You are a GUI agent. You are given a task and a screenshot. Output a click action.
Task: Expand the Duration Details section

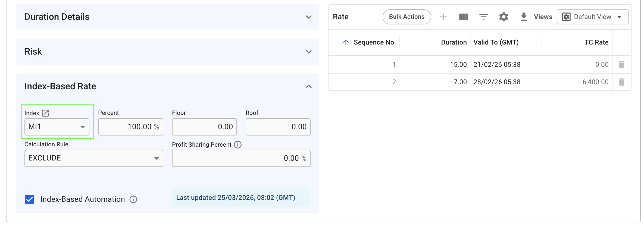coord(309,17)
